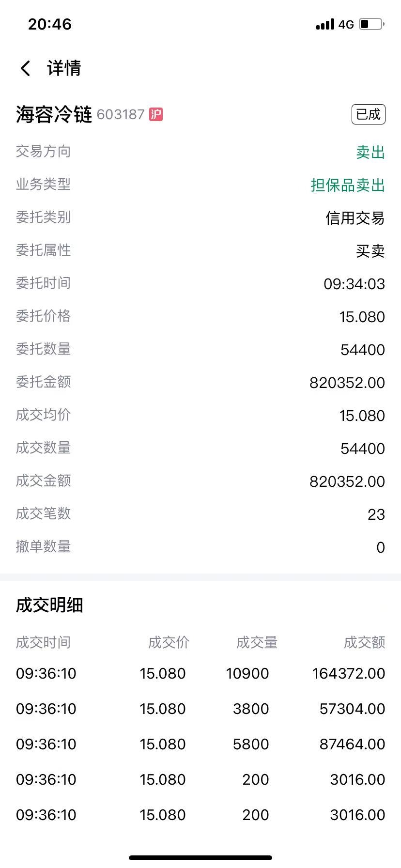Image resolution: width=401 pixels, height=868 pixels.
Task: Tap the 已成 status badge
Action: pos(368,114)
